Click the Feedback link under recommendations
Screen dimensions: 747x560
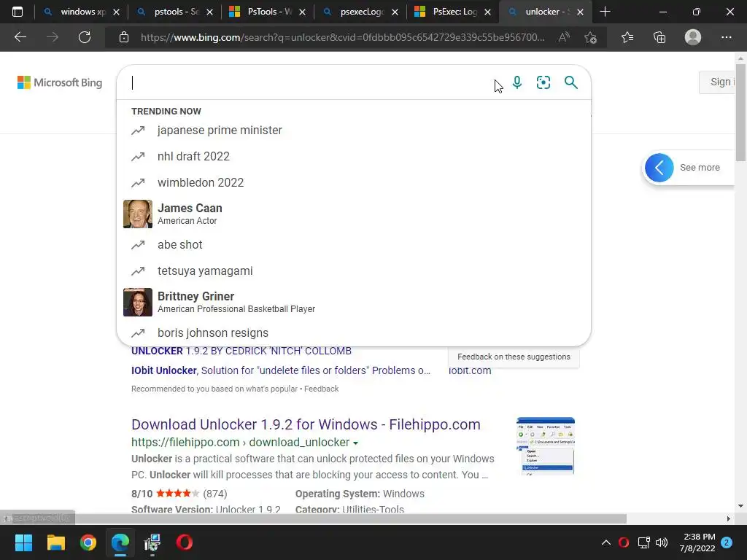pos(322,389)
